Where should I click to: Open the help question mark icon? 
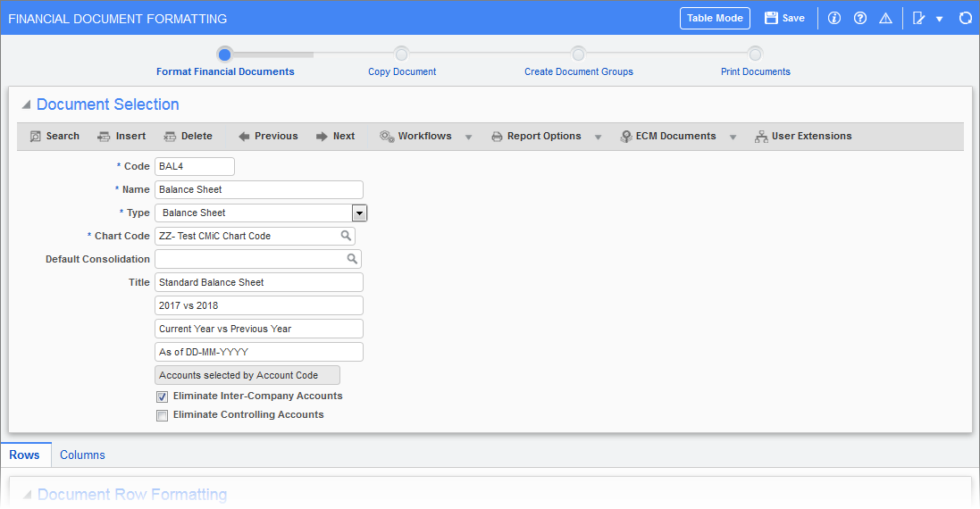[x=860, y=18]
